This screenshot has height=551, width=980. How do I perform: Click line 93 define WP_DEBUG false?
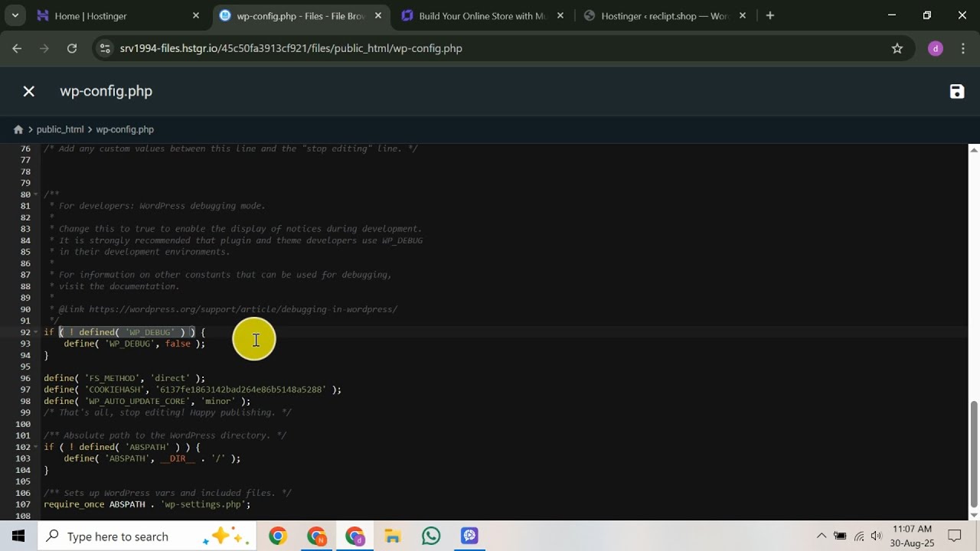135,344
